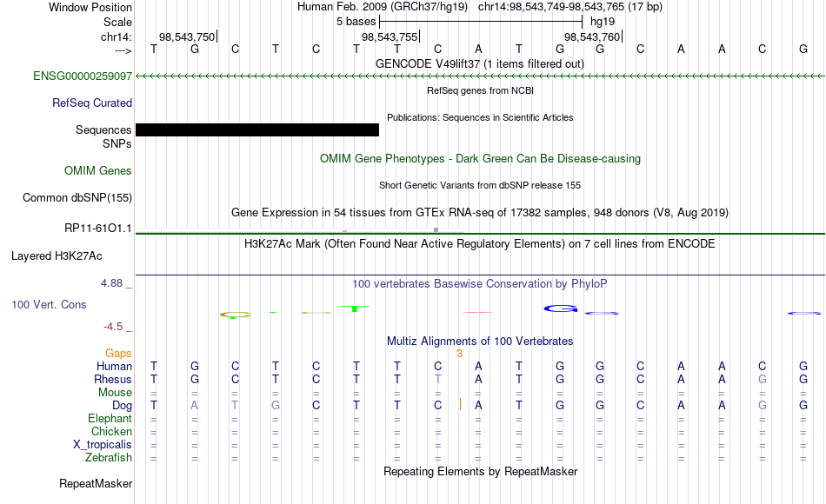This screenshot has height=504, width=826.
Task: Click the orange Gaps label
Action: pyautogui.click(x=118, y=353)
